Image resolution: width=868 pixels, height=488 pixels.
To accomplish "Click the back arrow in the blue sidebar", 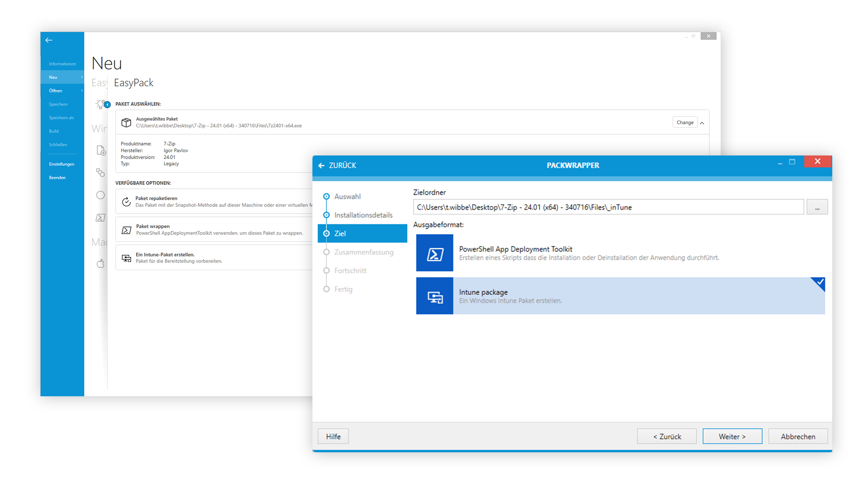I will 49,40.
